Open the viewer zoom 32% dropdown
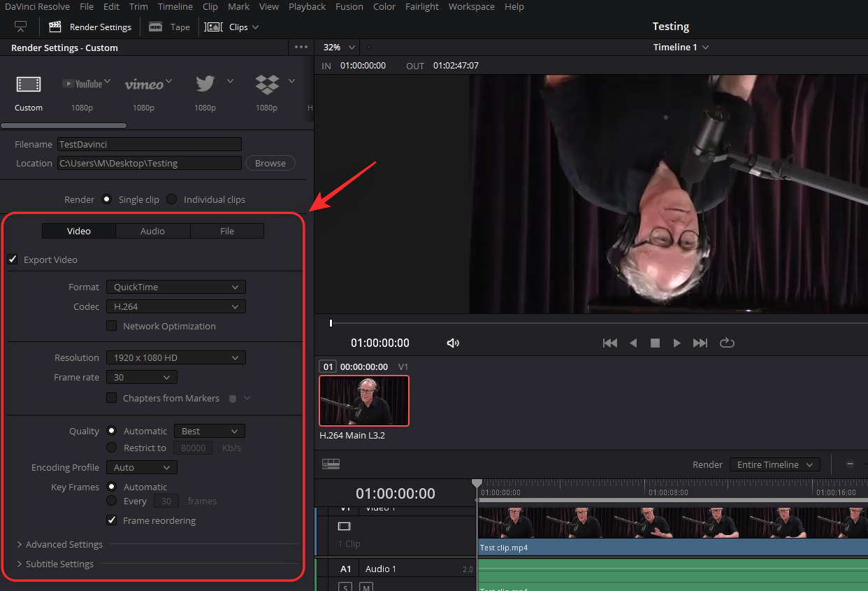The height and width of the screenshot is (591, 868). [339, 47]
